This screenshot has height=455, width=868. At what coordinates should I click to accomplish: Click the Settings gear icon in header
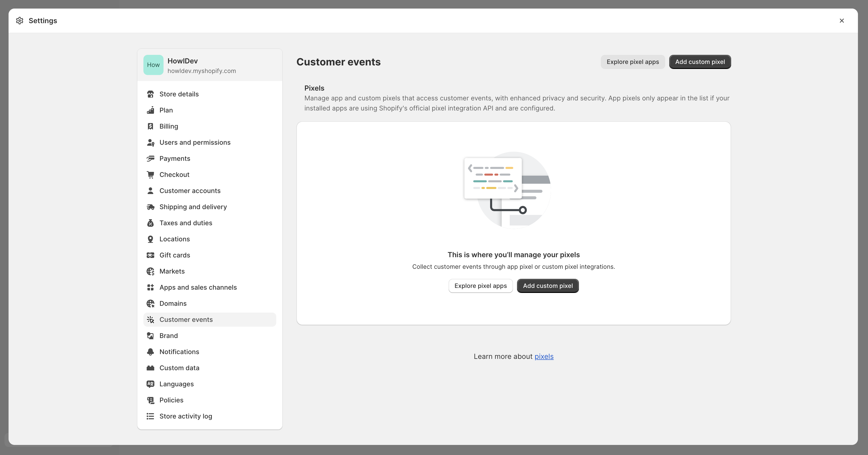(20, 21)
